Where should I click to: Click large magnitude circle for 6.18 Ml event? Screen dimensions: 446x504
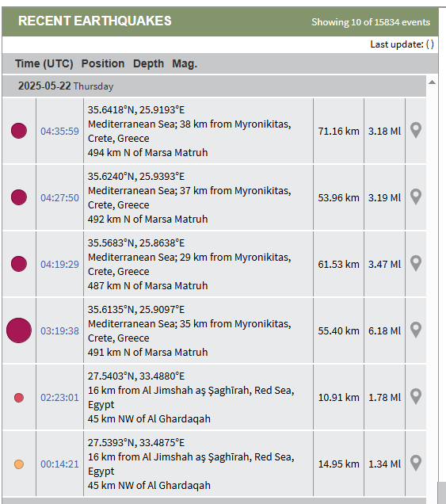click(19, 330)
